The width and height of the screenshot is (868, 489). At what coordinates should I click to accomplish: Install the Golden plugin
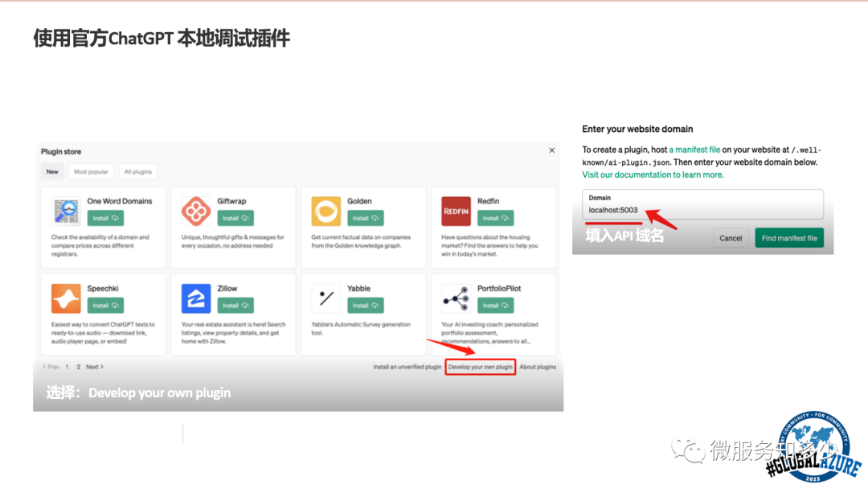pyautogui.click(x=366, y=218)
